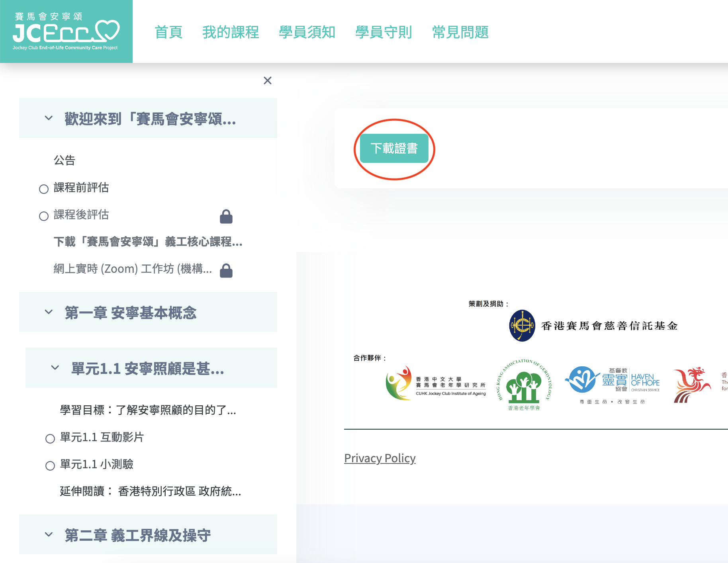The width and height of the screenshot is (728, 563).
Task: Collapse the 第一章 安寧基本概念 chapter
Action: point(49,312)
